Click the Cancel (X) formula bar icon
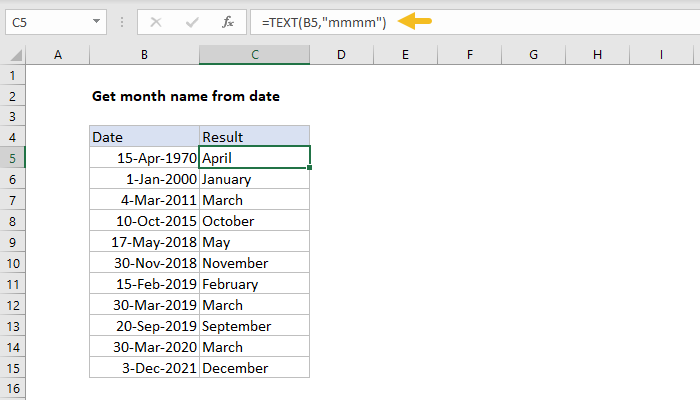This screenshot has width=700, height=400. click(154, 21)
